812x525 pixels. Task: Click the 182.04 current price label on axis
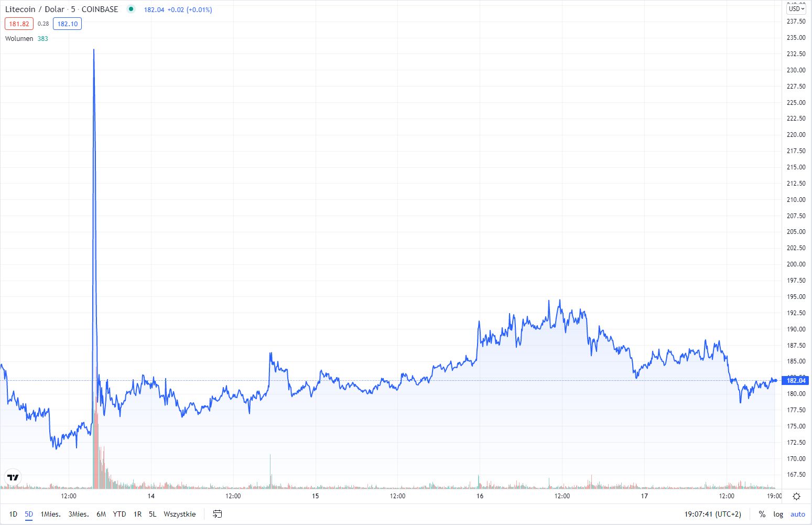coord(796,380)
